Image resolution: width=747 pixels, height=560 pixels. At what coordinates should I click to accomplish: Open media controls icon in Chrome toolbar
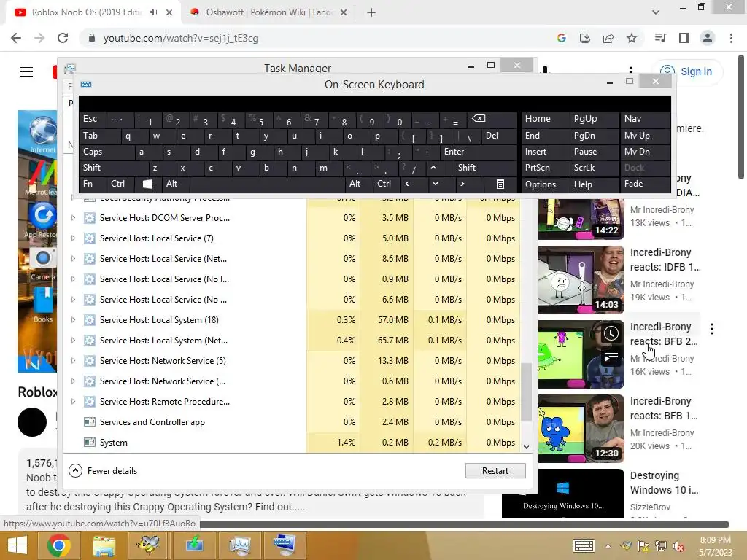(x=660, y=38)
